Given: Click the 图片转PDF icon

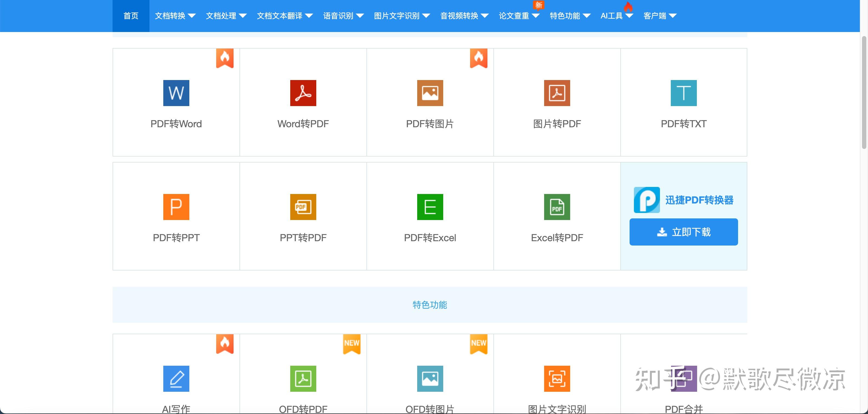Looking at the screenshot, I should [557, 93].
